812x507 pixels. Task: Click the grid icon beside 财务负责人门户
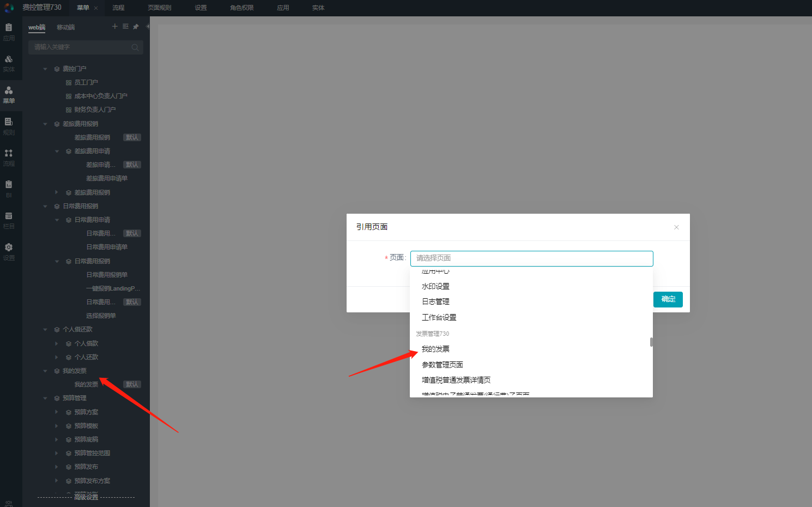(x=69, y=110)
